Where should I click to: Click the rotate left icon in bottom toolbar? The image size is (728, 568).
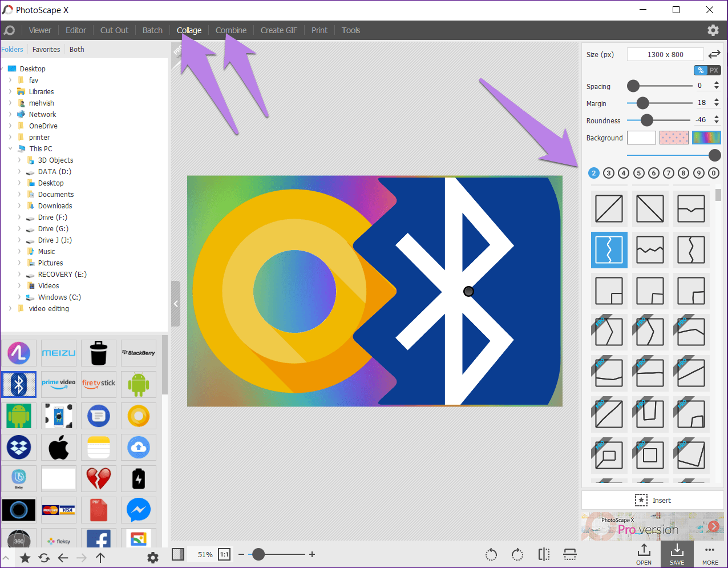(x=491, y=554)
